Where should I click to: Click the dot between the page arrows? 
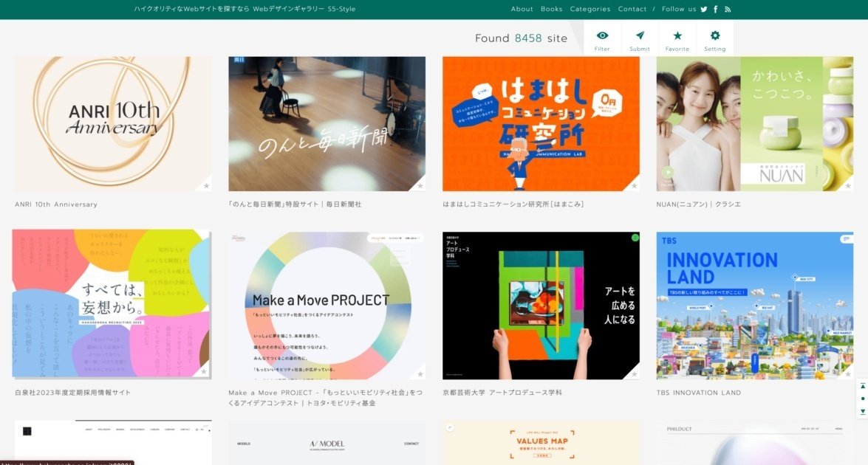point(863,399)
